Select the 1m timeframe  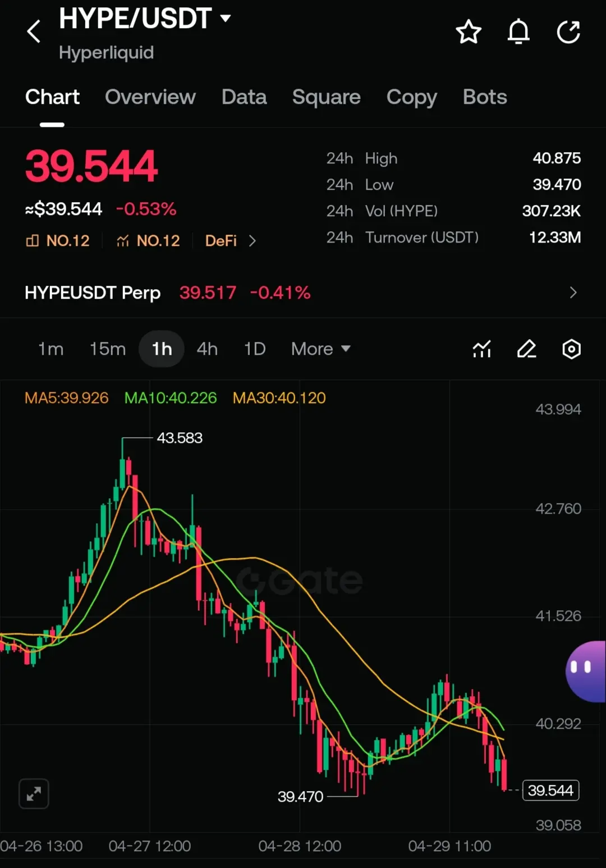50,349
